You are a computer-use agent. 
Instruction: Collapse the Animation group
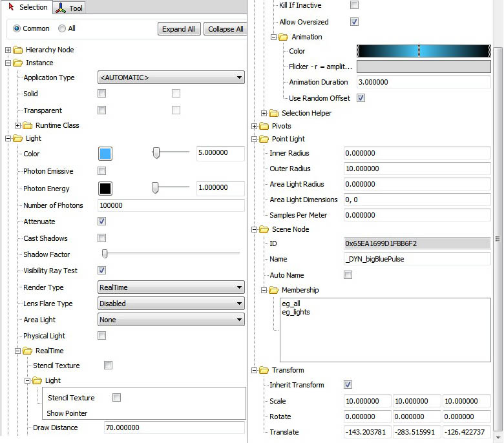(x=273, y=37)
